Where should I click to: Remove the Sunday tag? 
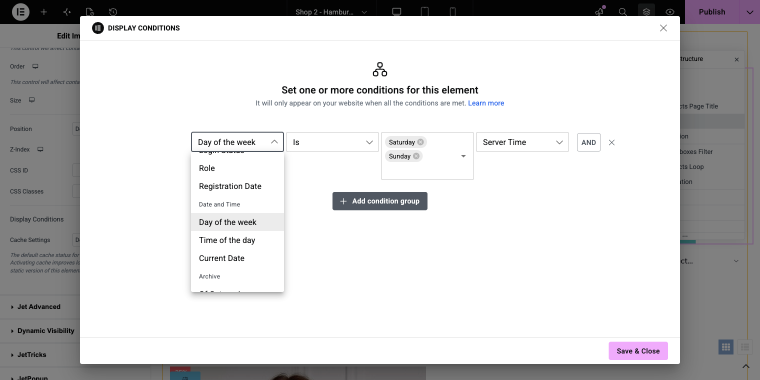[x=416, y=156]
